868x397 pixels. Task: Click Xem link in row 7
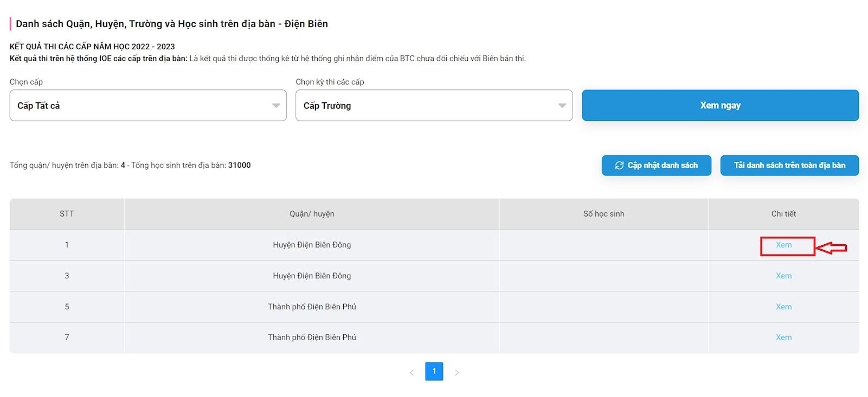(783, 337)
